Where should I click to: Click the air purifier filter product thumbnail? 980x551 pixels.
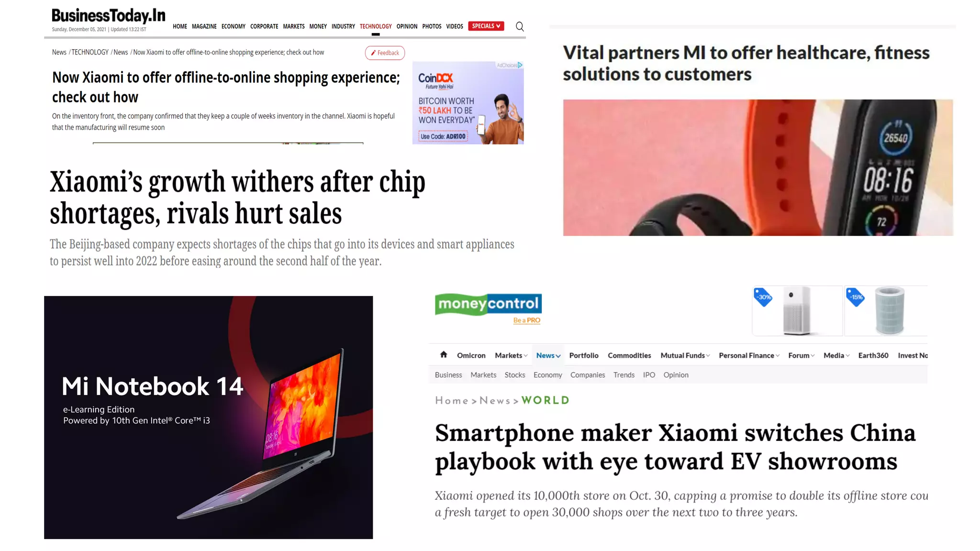[886, 311]
